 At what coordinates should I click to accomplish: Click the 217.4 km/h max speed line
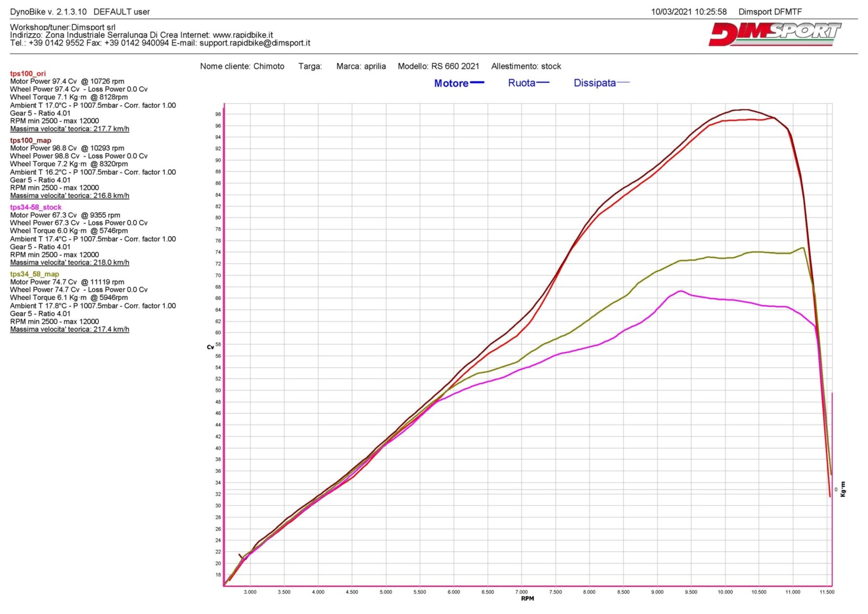point(69,329)
